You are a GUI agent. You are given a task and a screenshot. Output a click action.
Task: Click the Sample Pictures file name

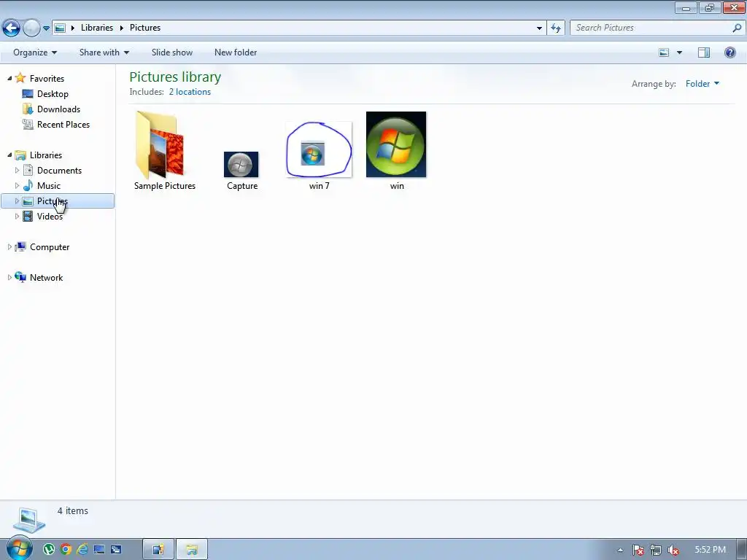pos(165,186)
